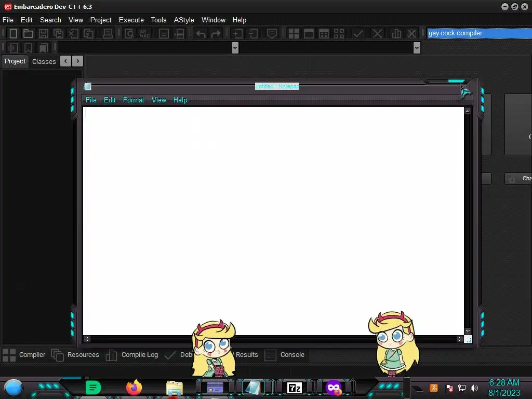
Task: Open the class browser dropdown arrow
Action: (x=235, y=48)
